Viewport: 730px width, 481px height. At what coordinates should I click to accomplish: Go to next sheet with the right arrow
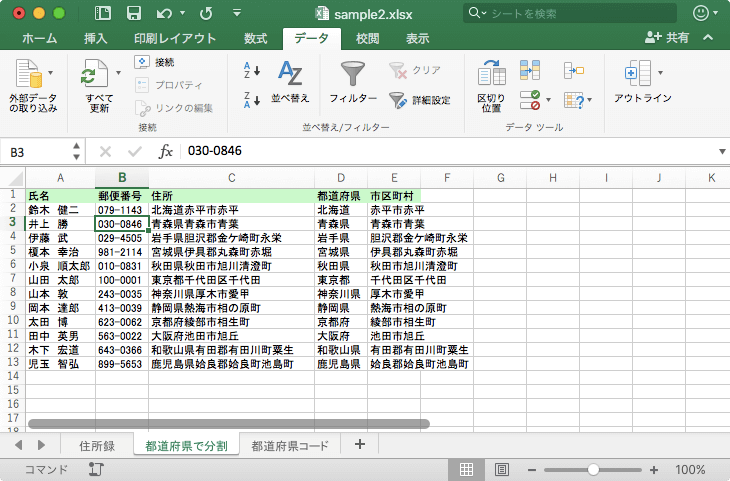41,445
